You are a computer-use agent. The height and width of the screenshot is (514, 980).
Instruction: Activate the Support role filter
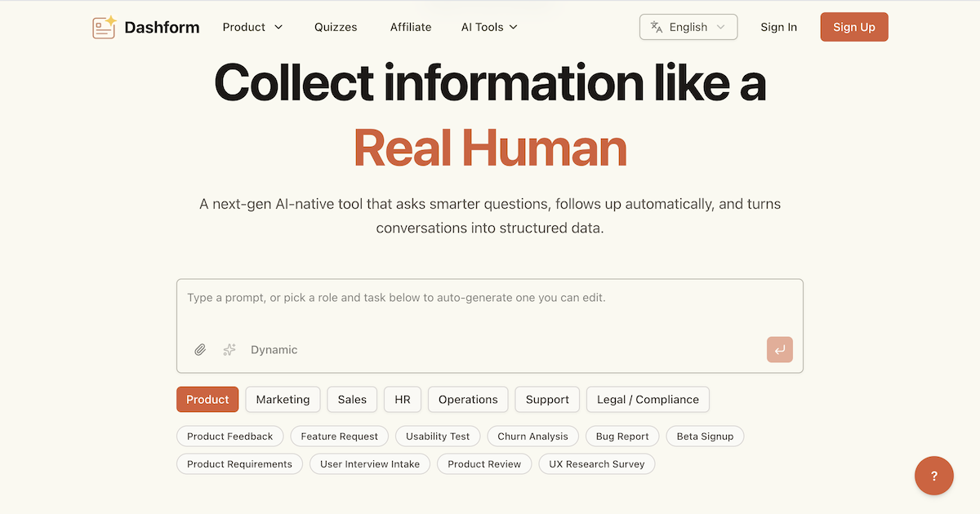[x=546, y=399]
